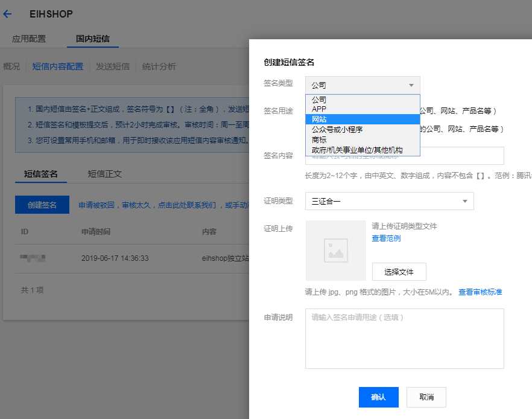The image size is (532, 419).
Task: Click the 2019-06-17 14:36:33 table cell
Action: pyautogui.click(x=115, y=258)
